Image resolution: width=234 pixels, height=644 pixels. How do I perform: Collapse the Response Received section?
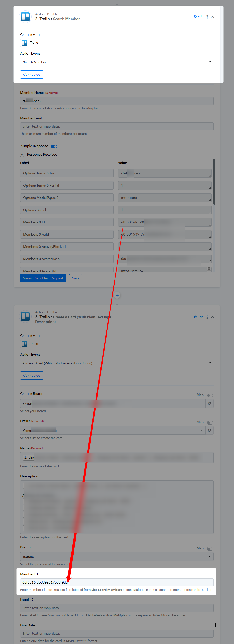click(x=22, y=154)
